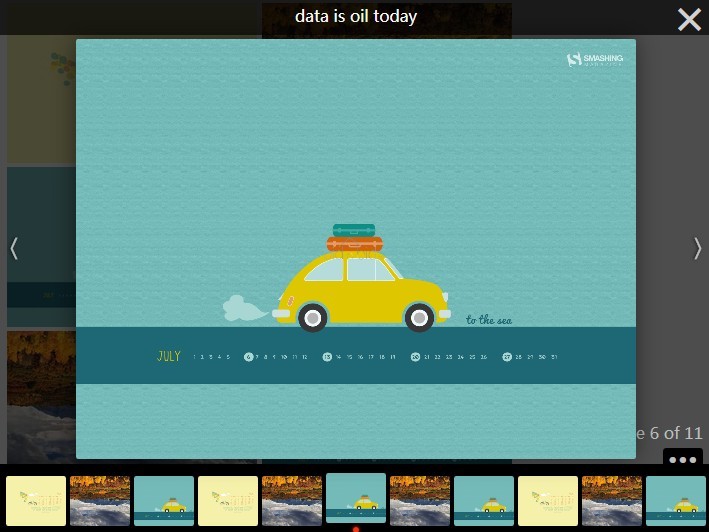The width and height of the screenshot is (709, 532).
Task: Jump to the seventh thumbnail, autumn scene
Action: (x=420, y=501)
